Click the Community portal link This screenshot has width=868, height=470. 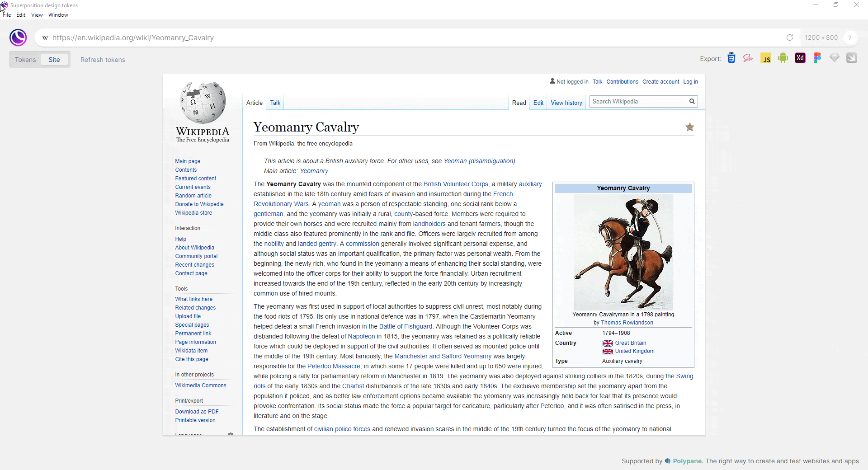(x=196, y=256)
